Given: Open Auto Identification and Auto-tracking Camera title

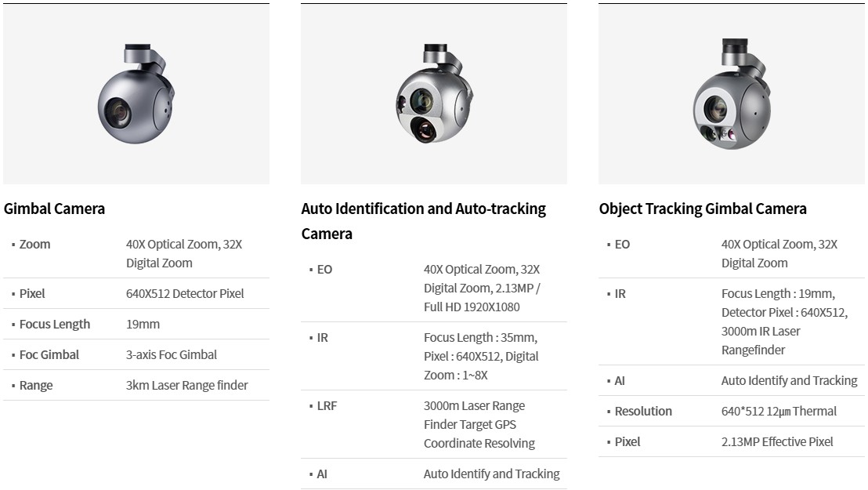Looking at the screenshot, I should [x=424, y=221].
